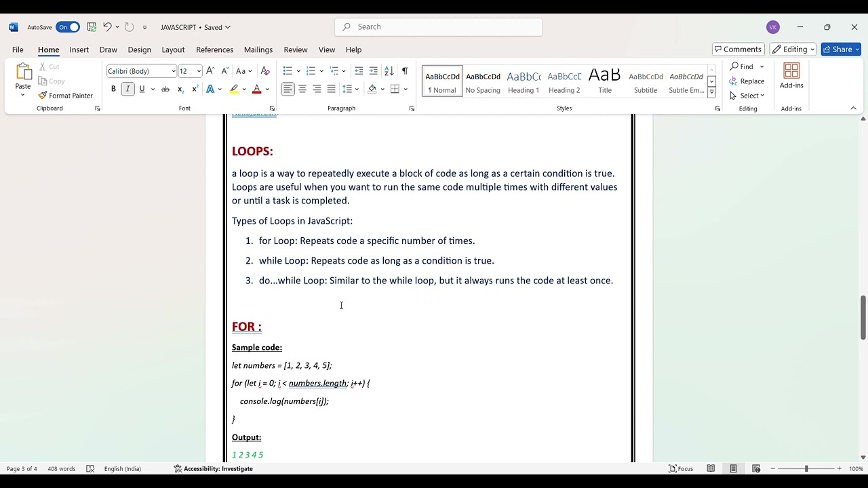
Task: Click the Paste clipboard icon
Action: (x=23, y=72)
